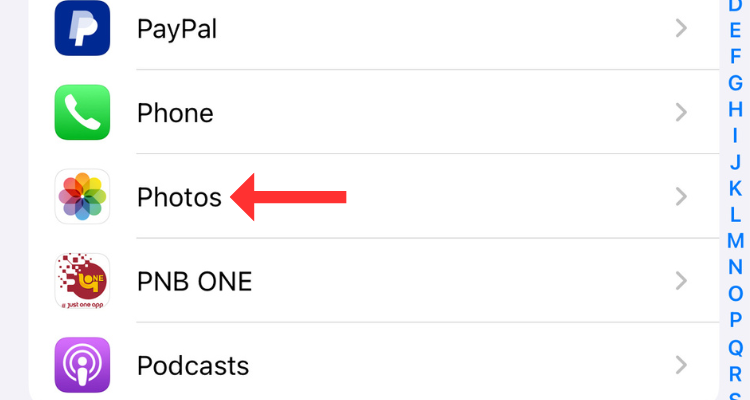750x400 pixels.
Task: Expand Photos row chevron
Action: click(x=682, y=197)
